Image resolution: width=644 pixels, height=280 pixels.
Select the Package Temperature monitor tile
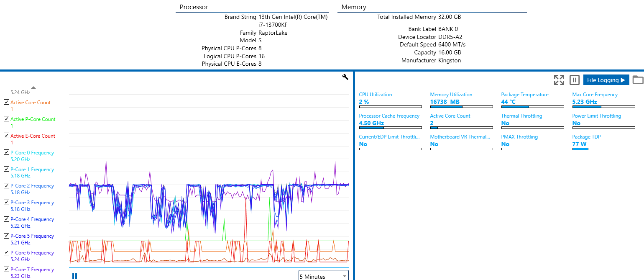click(532, 100)
